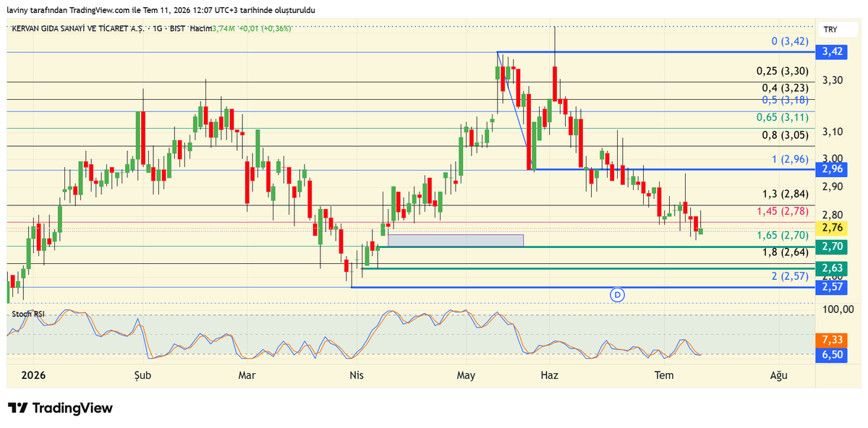
Task: Click the Hacim volume label
Action: (x=201, y=28)
